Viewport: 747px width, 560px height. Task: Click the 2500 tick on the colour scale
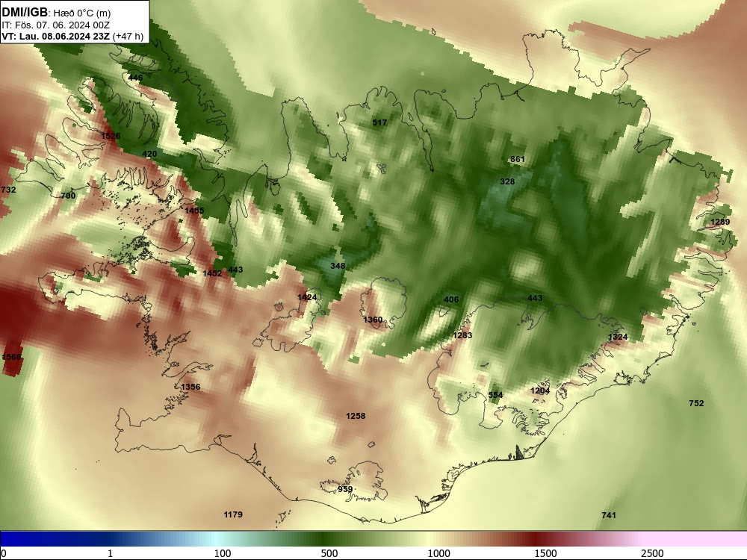652,553
